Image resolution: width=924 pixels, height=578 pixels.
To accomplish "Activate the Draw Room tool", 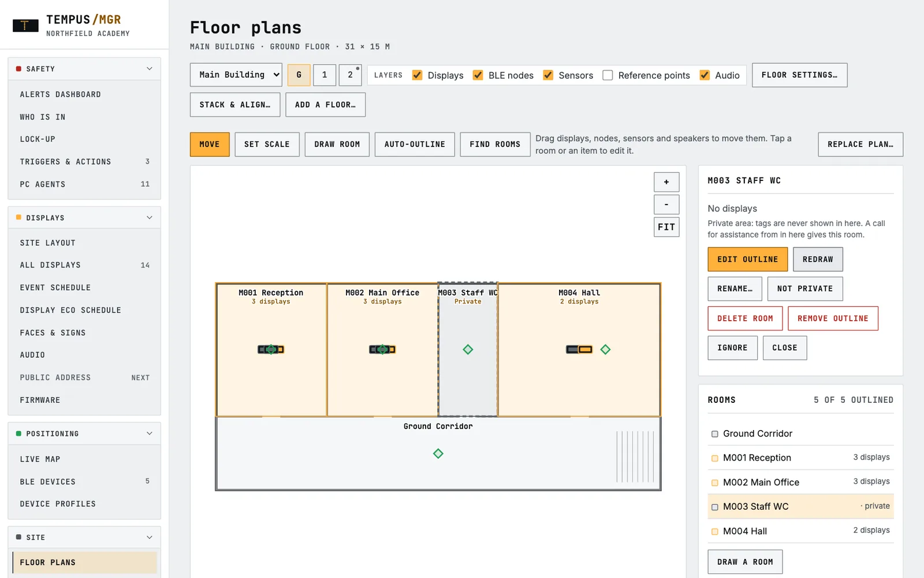I will click(x=337, y=144).
